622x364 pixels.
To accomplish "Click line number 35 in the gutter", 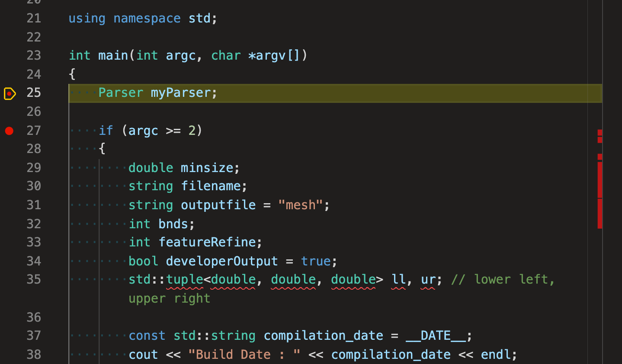I will (x=34, y=279).
